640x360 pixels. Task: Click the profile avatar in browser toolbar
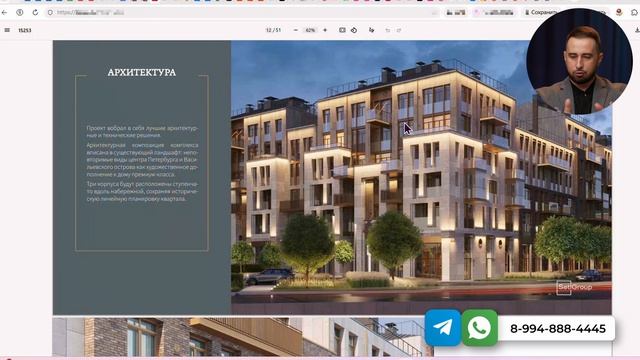click(619, 13)
